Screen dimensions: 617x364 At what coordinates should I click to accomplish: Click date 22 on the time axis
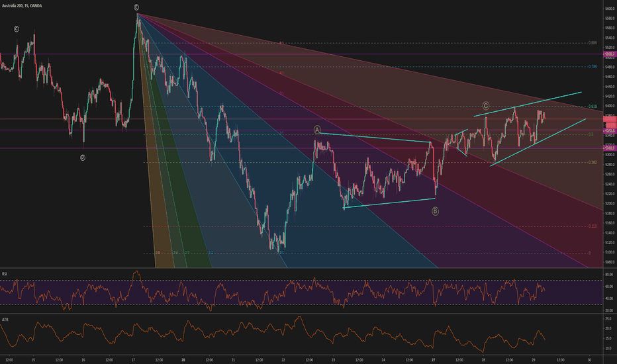[283, 359]
